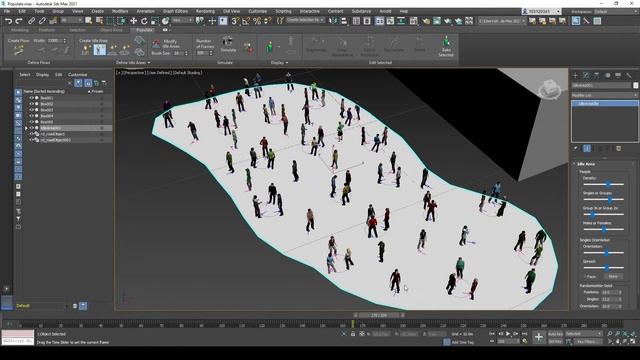Click the Orientation slider
640x360 pixels.
(x=604, y=253)
